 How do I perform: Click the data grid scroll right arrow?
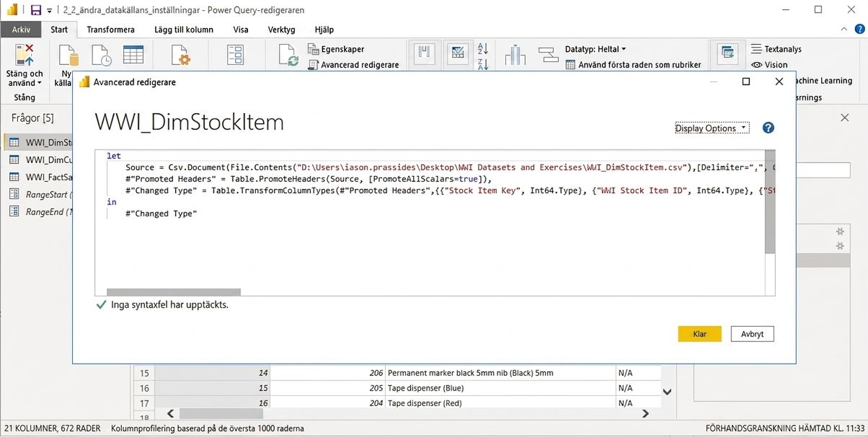tap(645, 414)
